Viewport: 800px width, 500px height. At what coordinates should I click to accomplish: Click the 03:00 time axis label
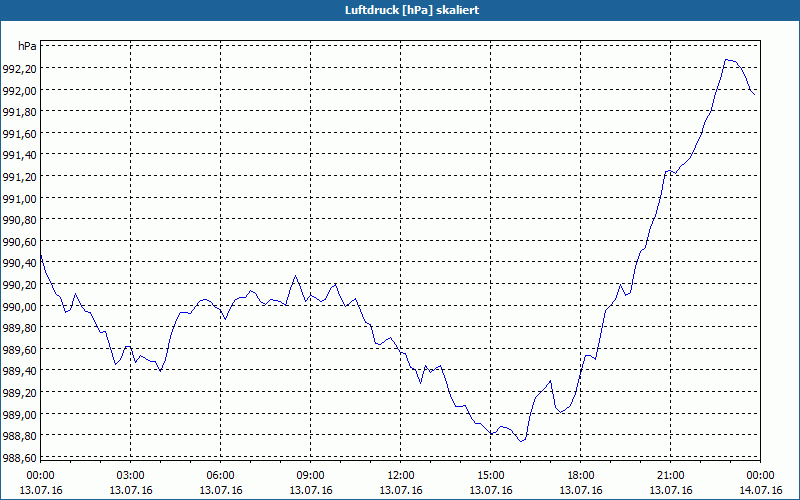[131, 476]
